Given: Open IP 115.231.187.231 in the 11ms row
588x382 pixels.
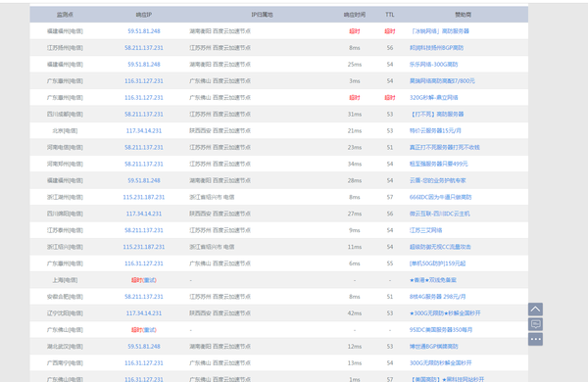Looking at the screenshot, I should 144,247.
